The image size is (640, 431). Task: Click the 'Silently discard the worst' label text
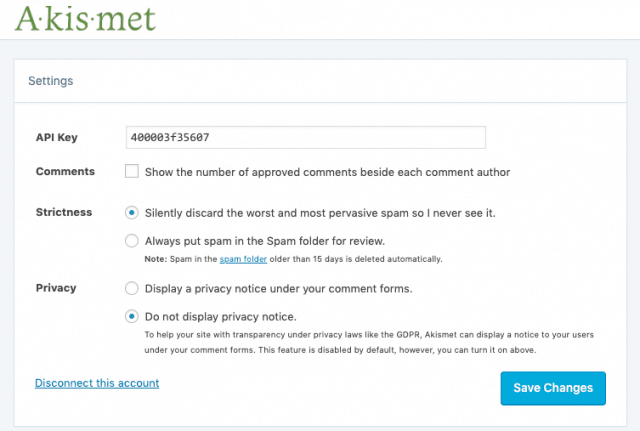click(x=320, y=213)
